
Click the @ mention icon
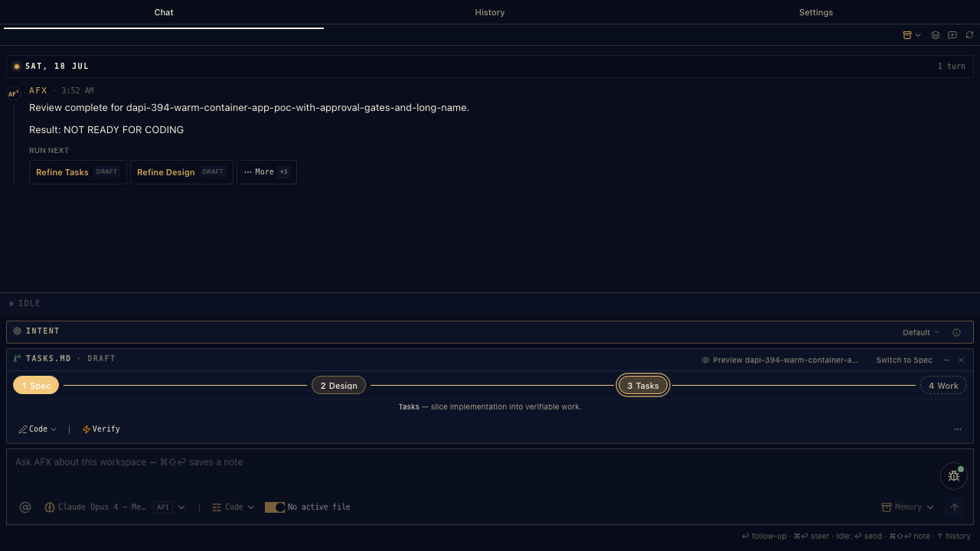(25, 507)
